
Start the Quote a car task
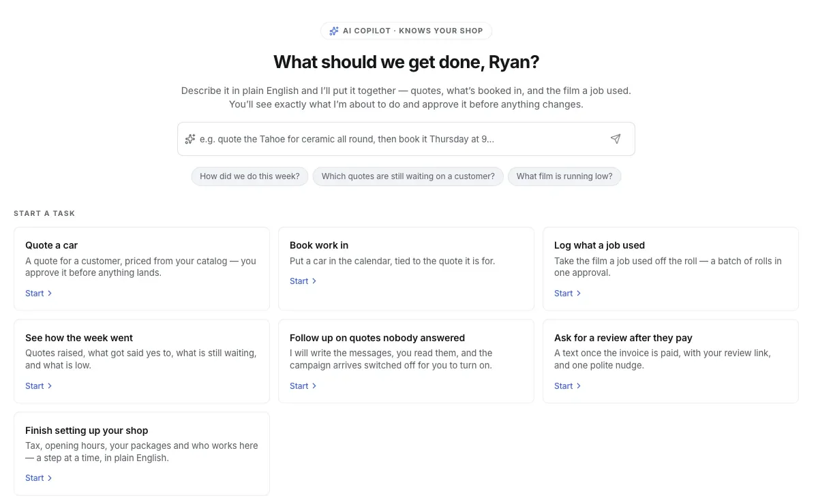(39, 294)
